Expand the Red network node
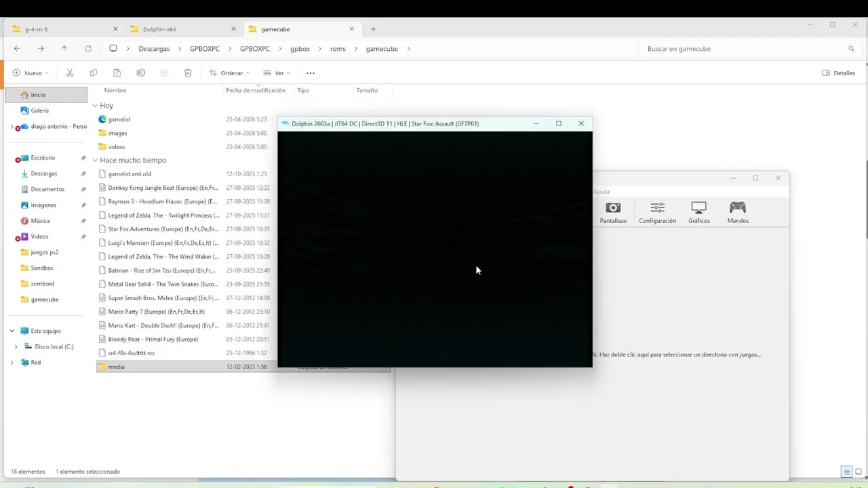Screen dimensions: 868x488 (12, 363)
